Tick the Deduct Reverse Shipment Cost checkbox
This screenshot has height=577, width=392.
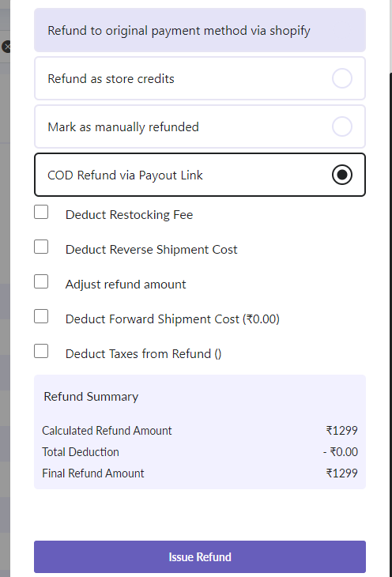(x=41, y=247)
